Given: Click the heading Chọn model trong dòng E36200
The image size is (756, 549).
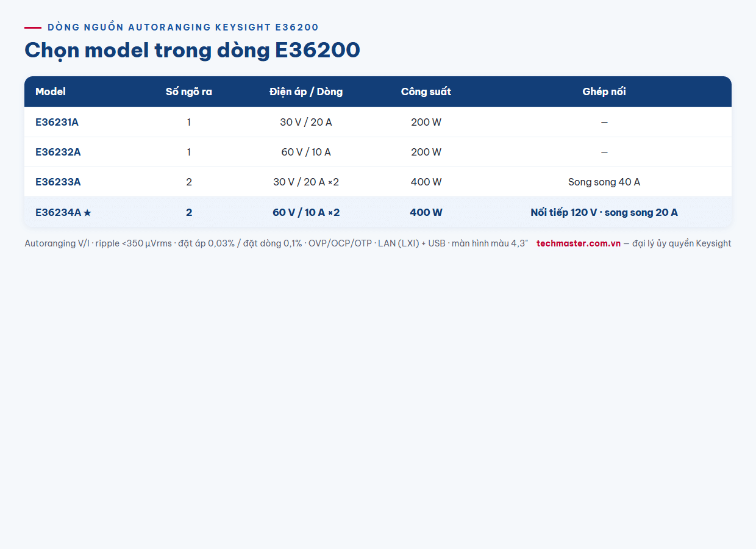Looking at the screenshot, I should [192, 50].
